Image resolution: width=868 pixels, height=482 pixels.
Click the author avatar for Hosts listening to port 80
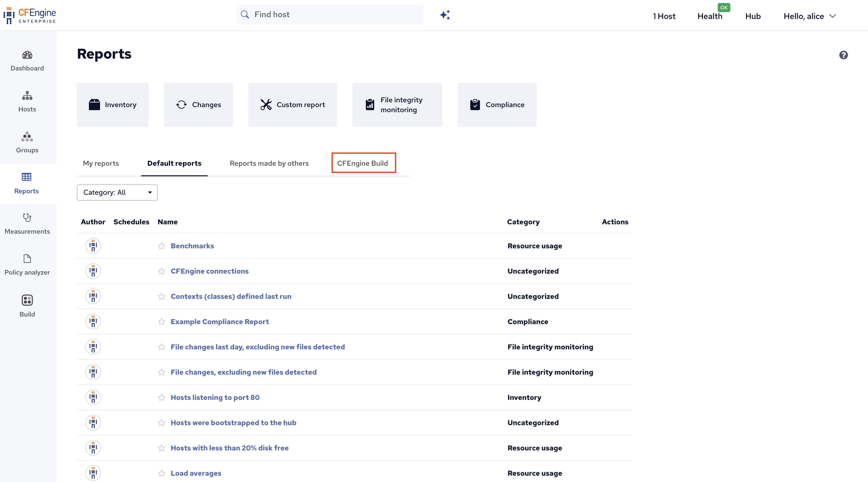[x=93, y=397]
